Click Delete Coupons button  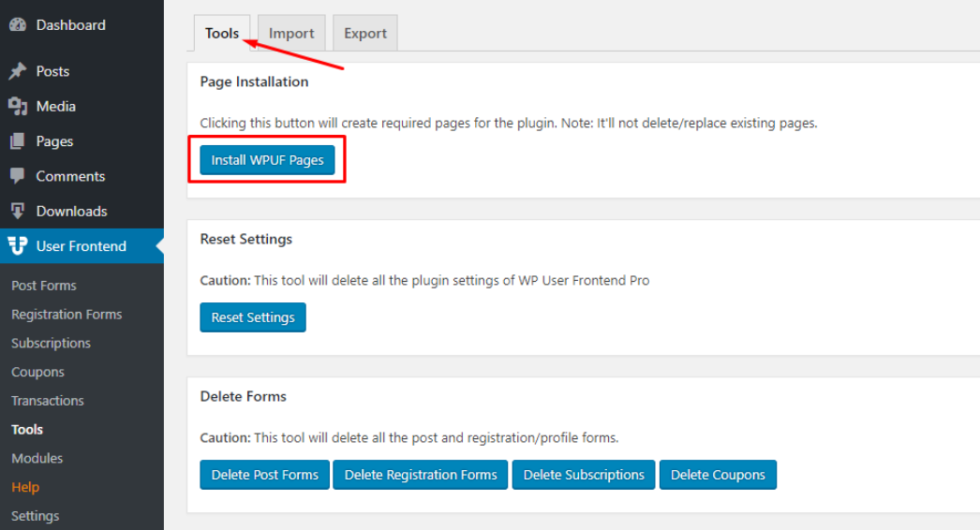click(718, 475)
